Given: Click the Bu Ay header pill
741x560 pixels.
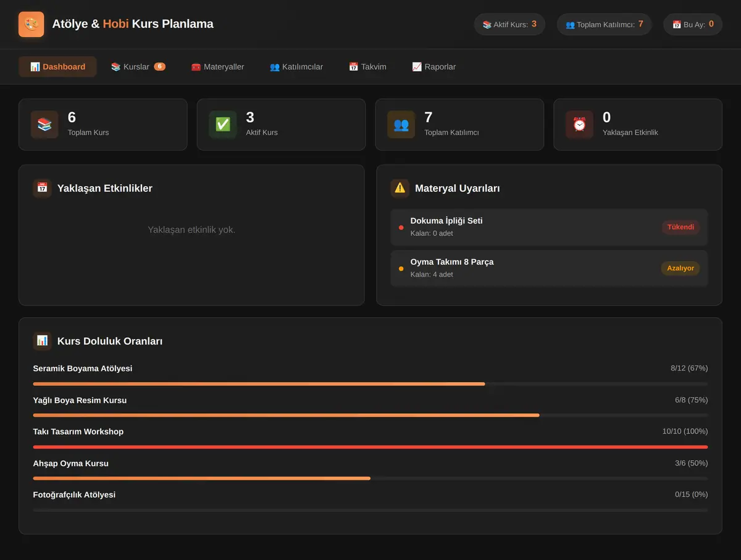Looking at the screenshot, I should (x=693, y=24).
